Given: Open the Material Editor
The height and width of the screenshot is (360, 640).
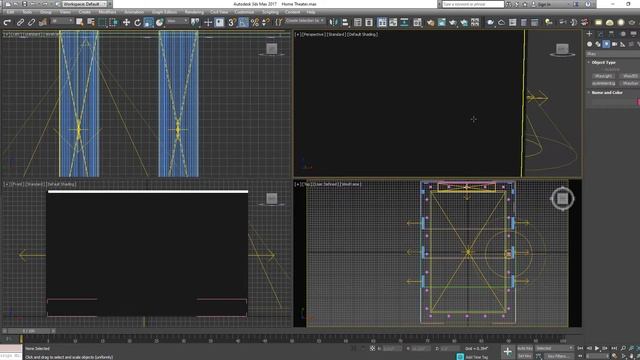Looking at the screenshot, I should [417, 22].
